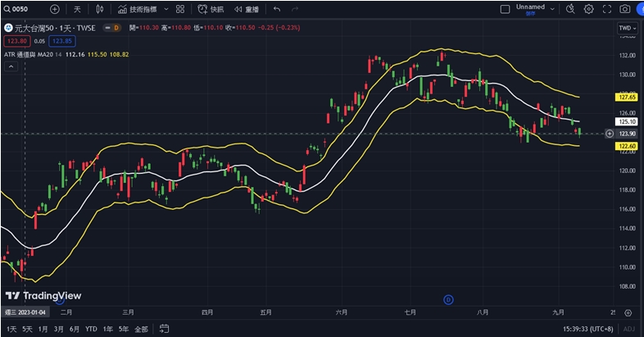
Task: Click the 15:39:33 (UTC+8) timezone clock
Action: click(587, 329)
